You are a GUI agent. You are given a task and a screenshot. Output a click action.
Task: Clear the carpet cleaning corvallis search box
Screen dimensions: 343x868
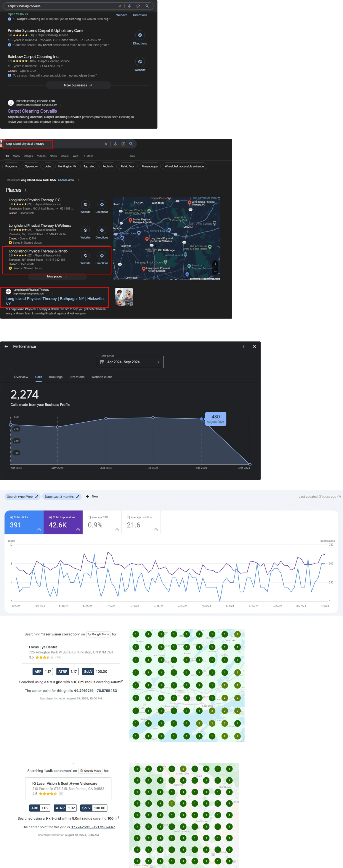pyautogui.click(x=120, y=6)
